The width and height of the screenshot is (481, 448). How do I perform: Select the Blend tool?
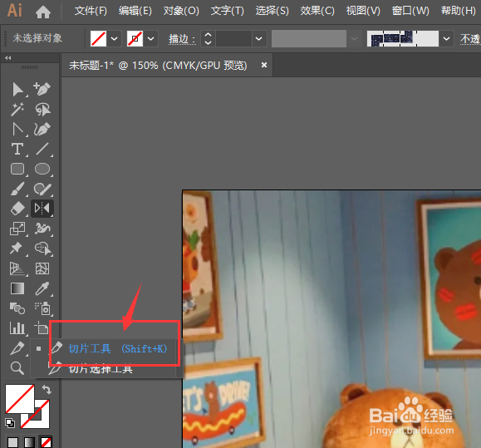pos(17,308)
